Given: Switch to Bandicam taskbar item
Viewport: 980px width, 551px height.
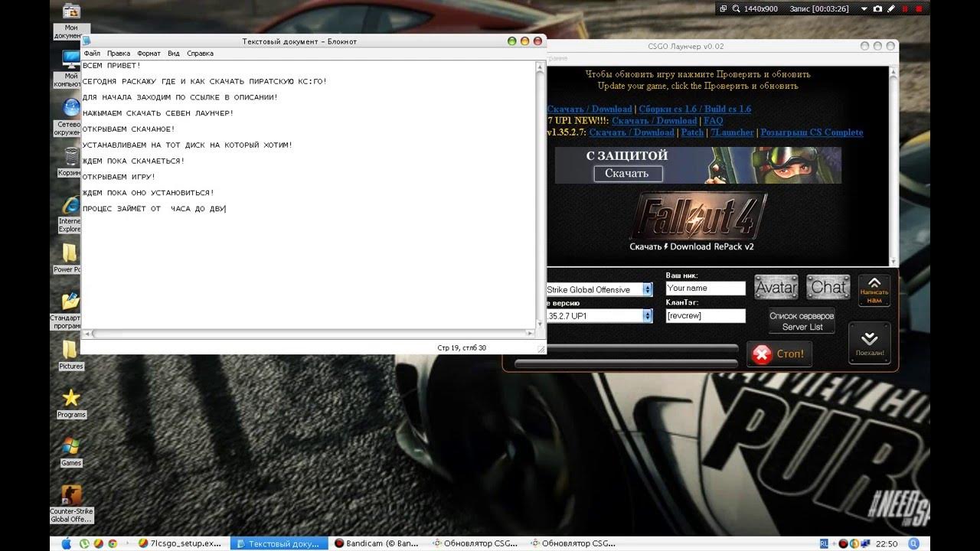Looking at the screenshot, I should [x=377, y=543].
